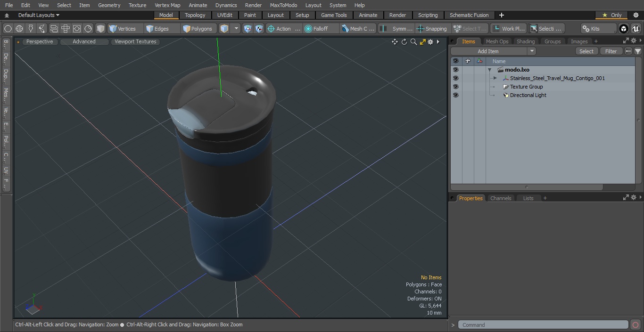Screen dimensions: 644x332
Task: Click the eye column header icon
Action: 455,61
